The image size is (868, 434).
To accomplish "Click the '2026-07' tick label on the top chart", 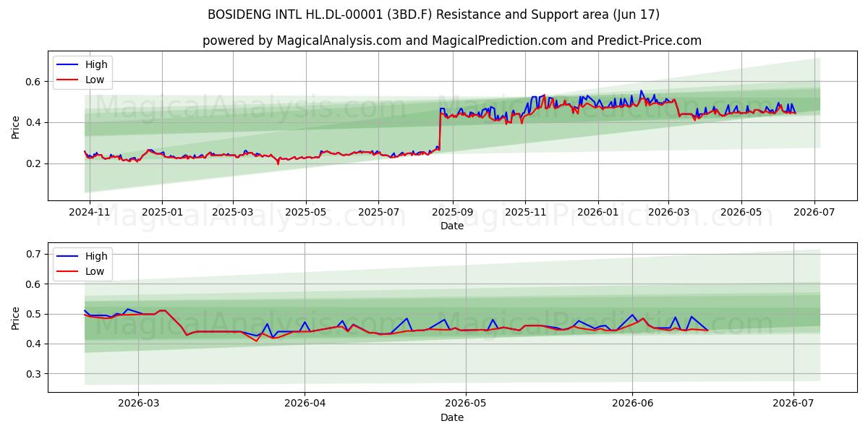I will 814,213.
